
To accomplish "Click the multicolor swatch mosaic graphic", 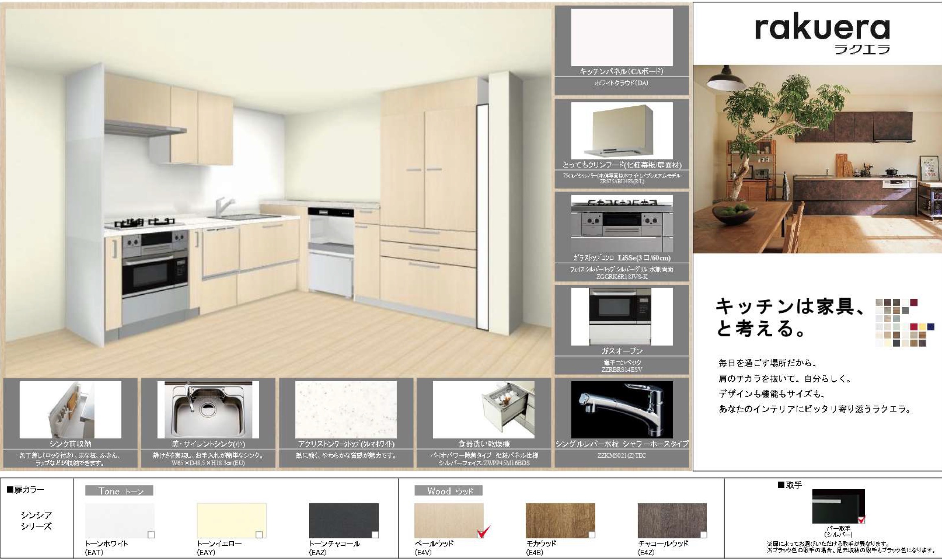I will [905, 323].
